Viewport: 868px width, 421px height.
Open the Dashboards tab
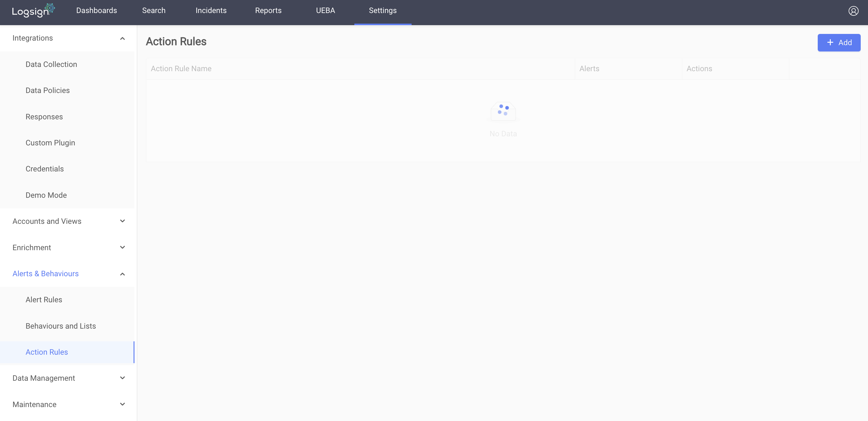coord(96,10)
